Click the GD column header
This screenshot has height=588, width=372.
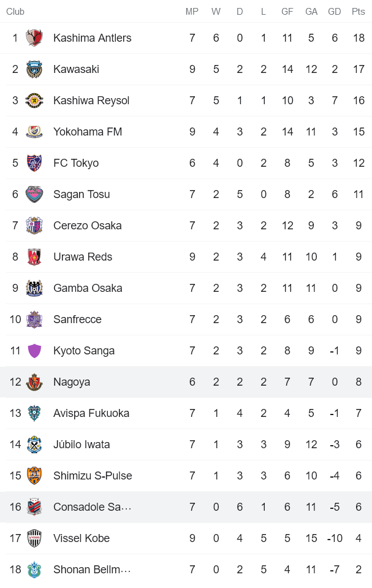tap(335, 11)
